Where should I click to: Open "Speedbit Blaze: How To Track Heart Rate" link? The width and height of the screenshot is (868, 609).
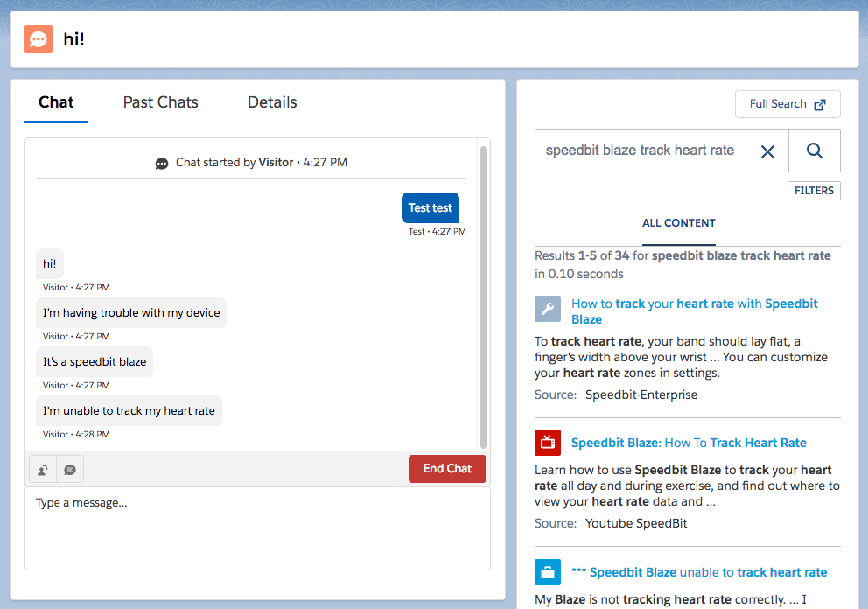689,443
